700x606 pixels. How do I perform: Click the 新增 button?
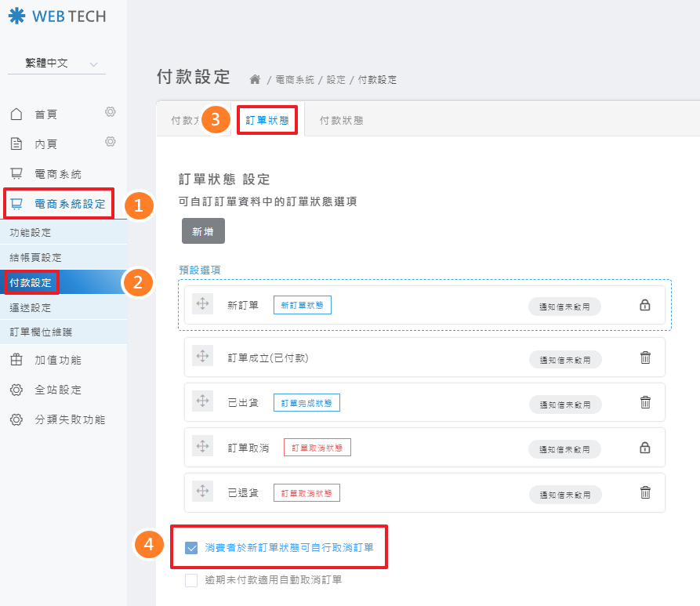203,231
